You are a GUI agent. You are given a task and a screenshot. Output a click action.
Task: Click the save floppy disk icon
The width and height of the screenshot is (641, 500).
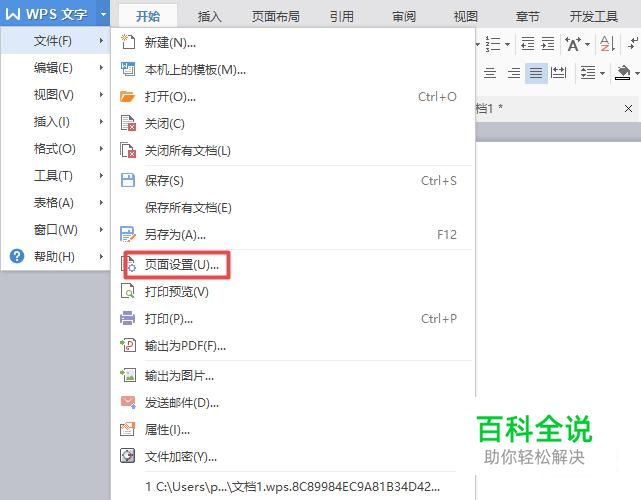click(x=128, y=180)
